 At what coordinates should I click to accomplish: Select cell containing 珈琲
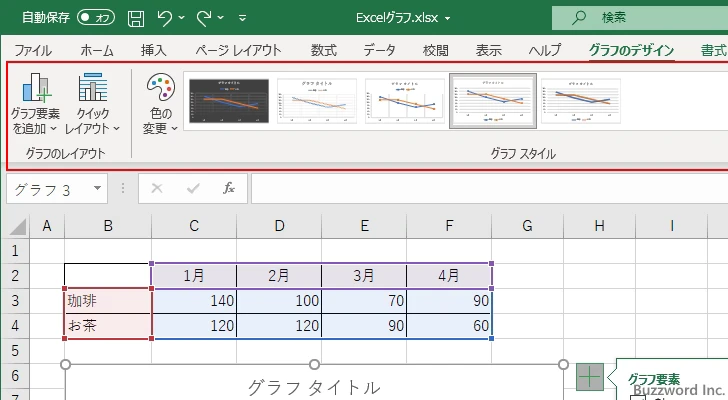[x=108, y=301]
